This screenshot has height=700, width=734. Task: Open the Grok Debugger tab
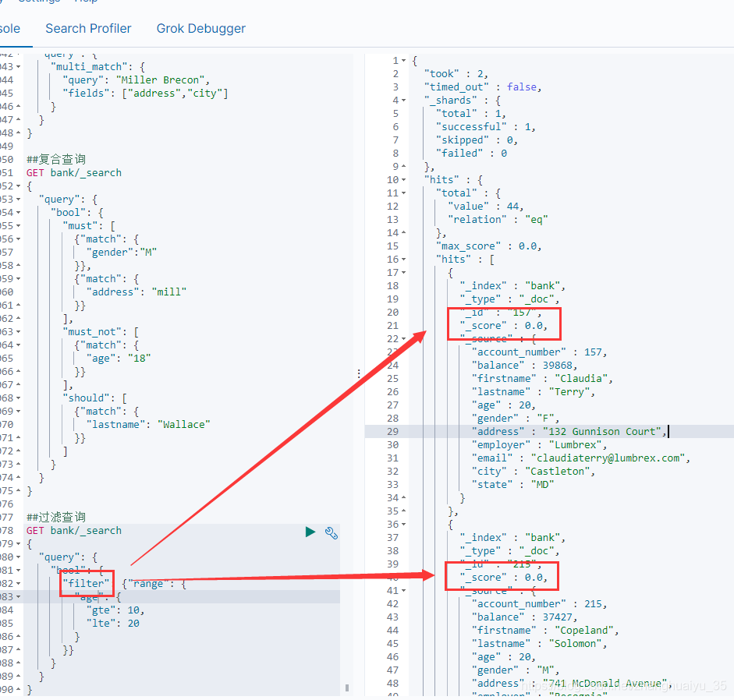[200, 28]
